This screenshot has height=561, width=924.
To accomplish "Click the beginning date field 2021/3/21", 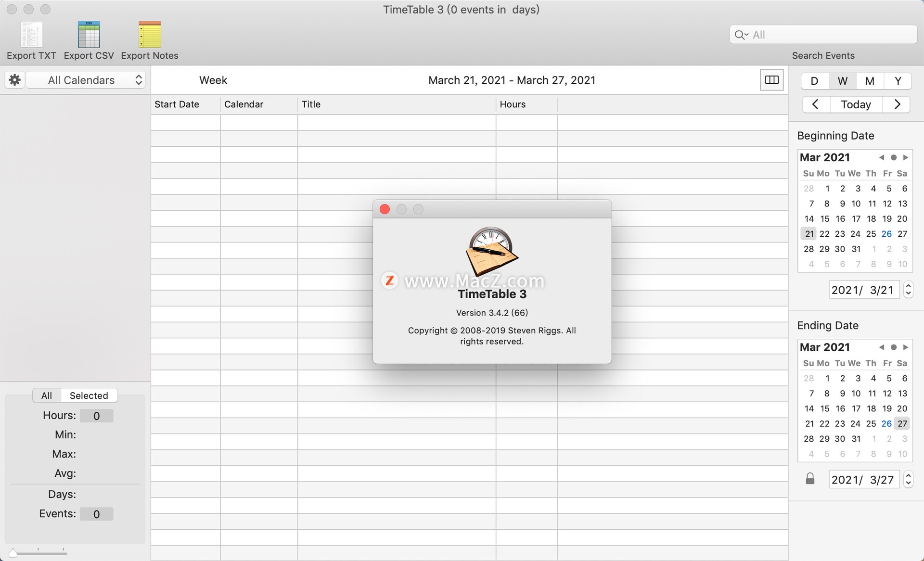I will [x=864, y=290].
